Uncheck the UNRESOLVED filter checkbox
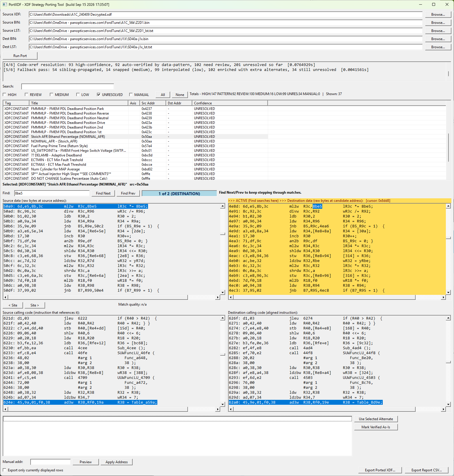 (x=99, y=95)
